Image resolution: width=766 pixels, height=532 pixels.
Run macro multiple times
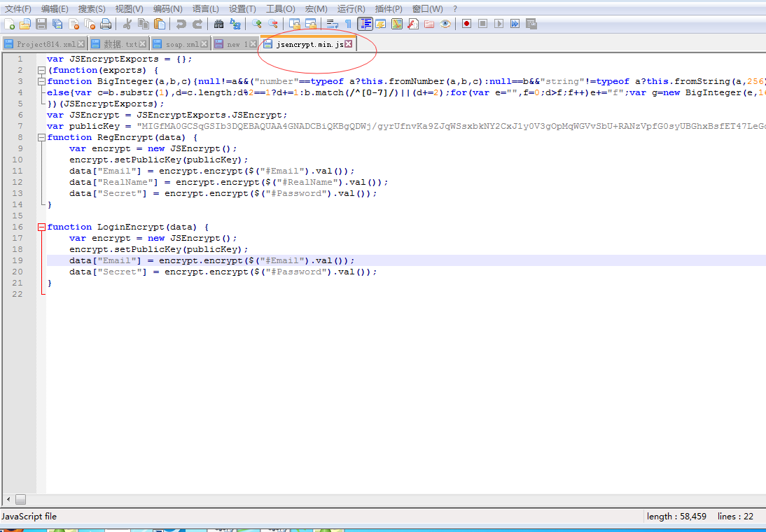[515, 23]
